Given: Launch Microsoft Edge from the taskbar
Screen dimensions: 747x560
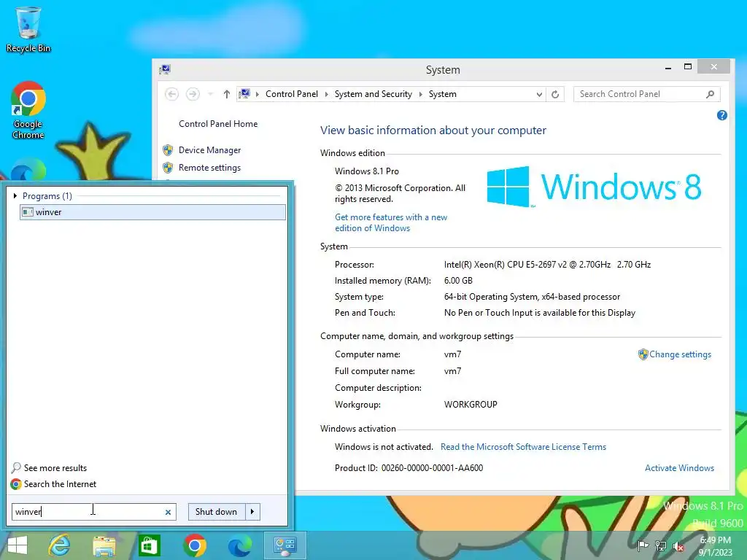Looking at the screenshot, I should click(x=239, y=545).
